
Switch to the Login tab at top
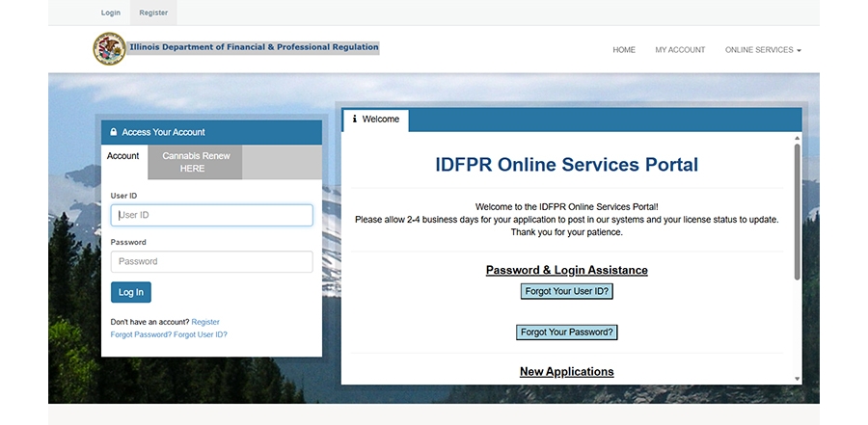[111, 13]
